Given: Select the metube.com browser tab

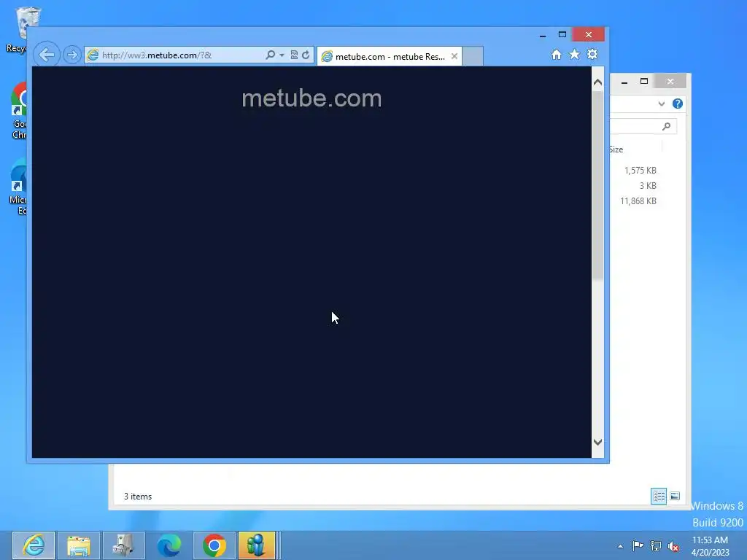Looking at the screenshot, I should 390,57.
